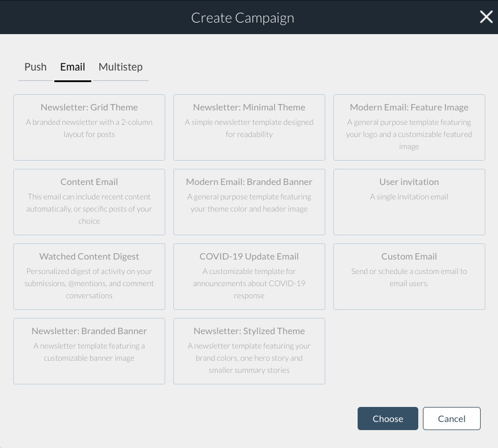Pick the COVID-19 Update Email template

click(250, 277)
